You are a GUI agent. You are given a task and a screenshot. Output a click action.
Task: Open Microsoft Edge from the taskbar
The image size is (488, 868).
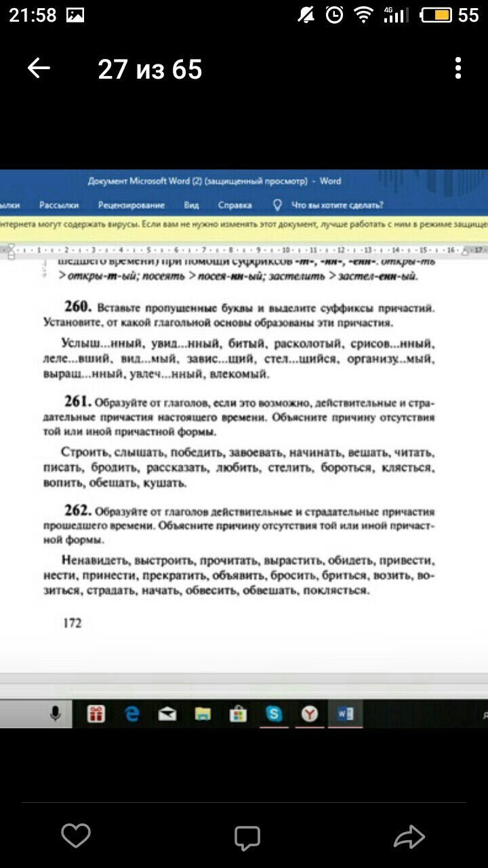click(131, 713)
